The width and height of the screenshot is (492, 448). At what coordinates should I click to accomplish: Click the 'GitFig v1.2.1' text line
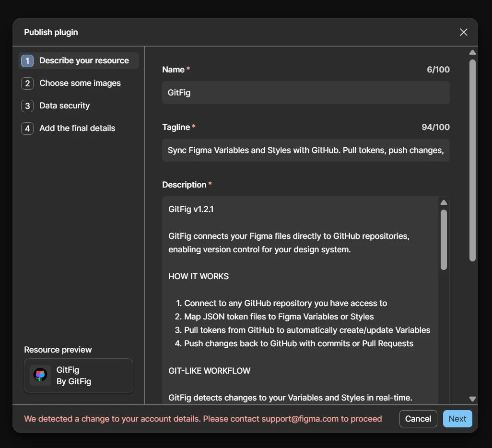click(x=191, y=209)
